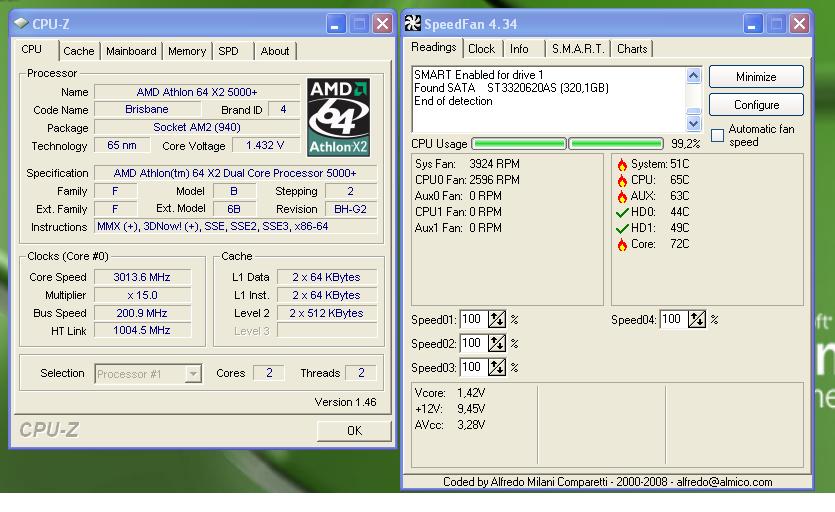Click the Speed02 spinner arrows
The height and width of the screenshot is (512, 835).
click(x=497, y=344)
